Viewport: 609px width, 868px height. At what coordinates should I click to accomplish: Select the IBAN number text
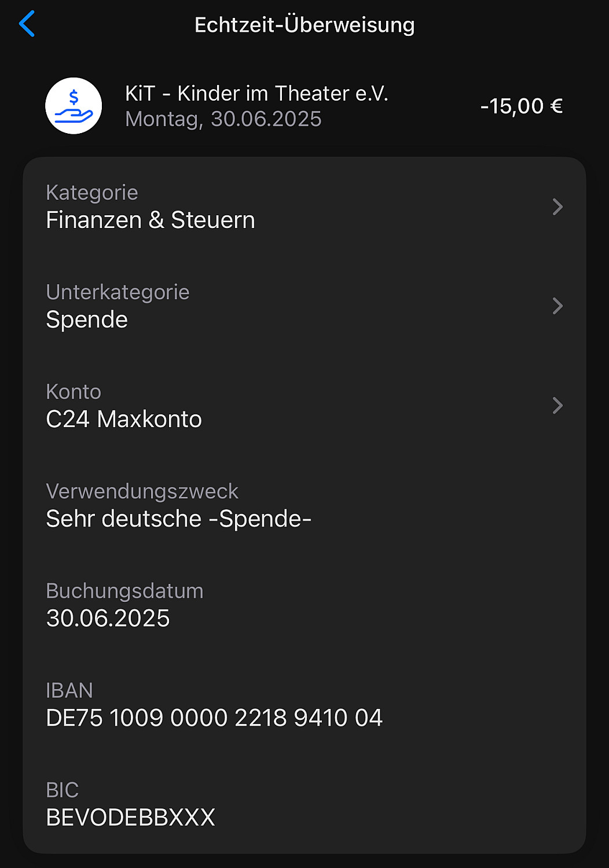tap(214, 718)
